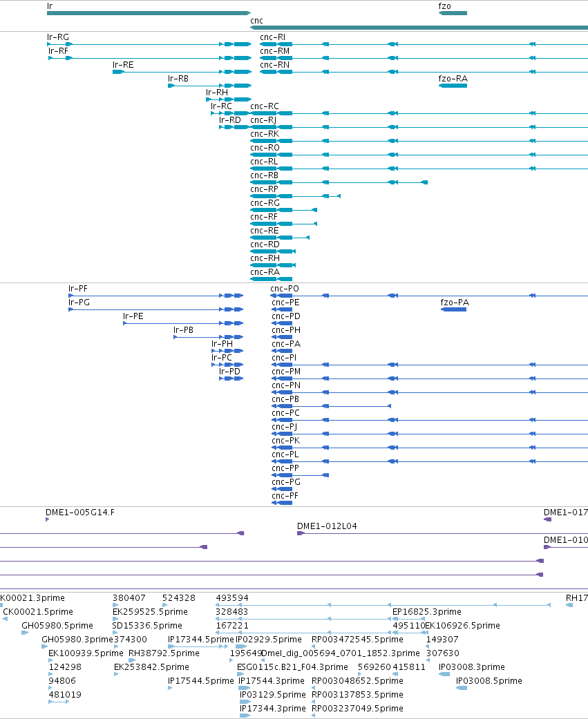Open the GH05980.5prime EST
588x719 pixels.
25,633
